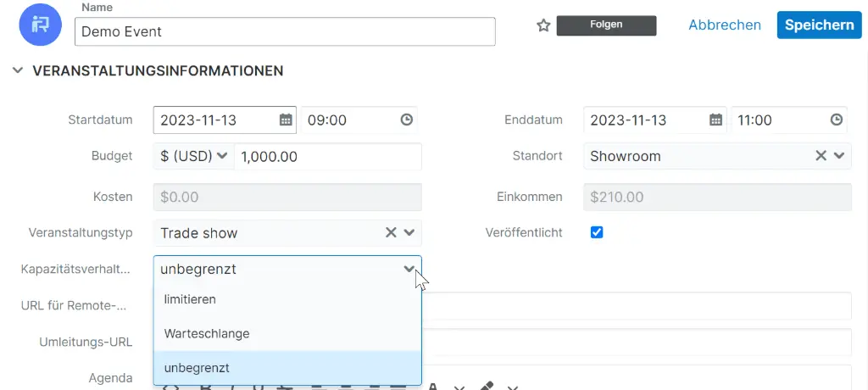Click the Startdatum field 2023-11-13
The height and width of the screenshot is (390, 868).
point(225,120)
